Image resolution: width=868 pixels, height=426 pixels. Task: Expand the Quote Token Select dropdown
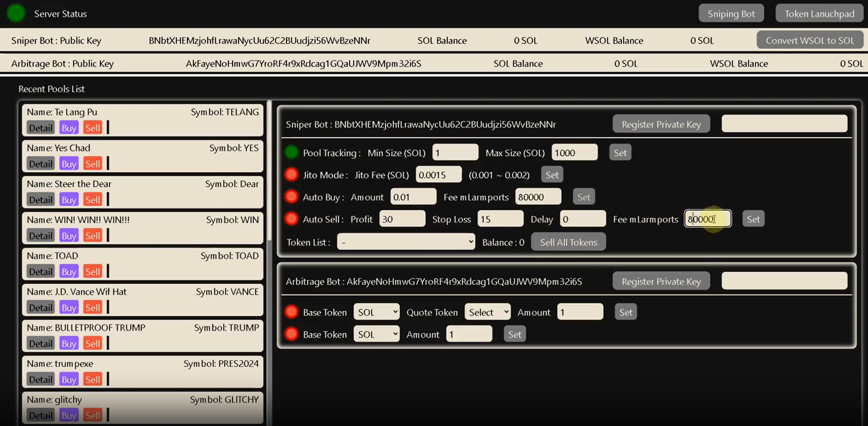487,312
